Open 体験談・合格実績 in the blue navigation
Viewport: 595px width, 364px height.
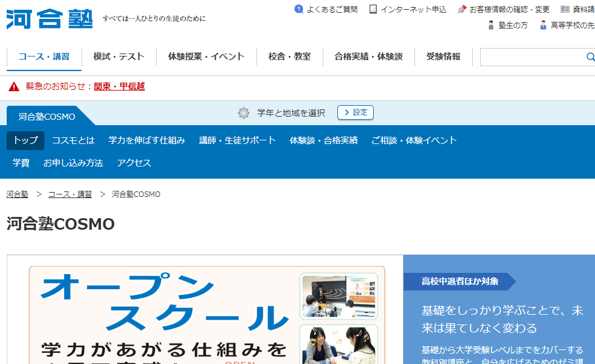click(324, 140)
